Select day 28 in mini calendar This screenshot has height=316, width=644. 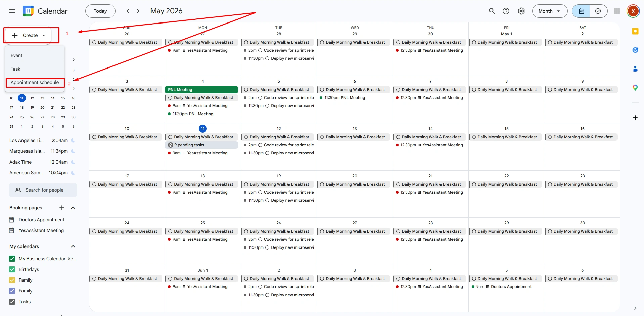coord(53,117)
